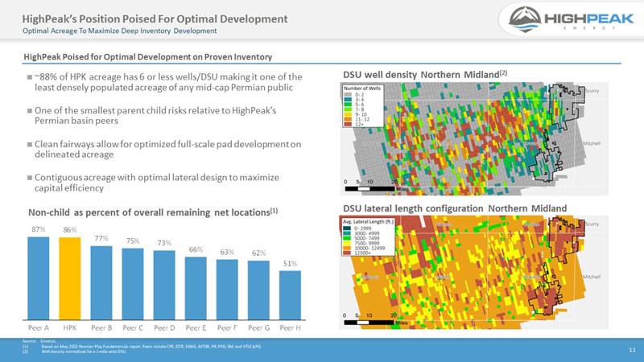Select the yellow HPK bar in chart
644x362 pixels.
click(x=70, y=278)
